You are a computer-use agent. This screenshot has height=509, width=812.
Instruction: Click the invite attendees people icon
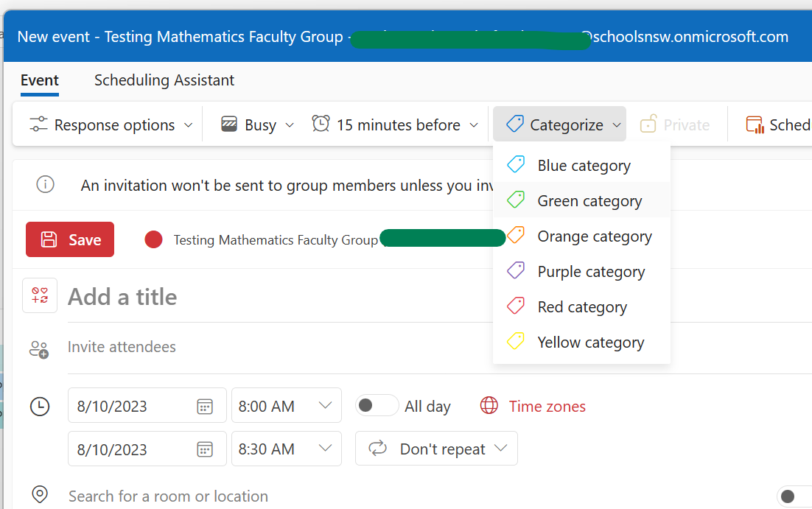pyautogui.click(x=39, y=348)
